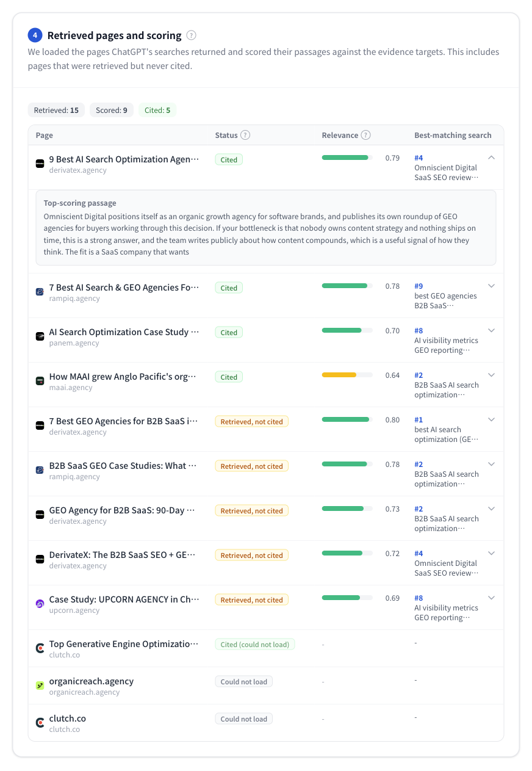
Task: Expand 7 Best GEO Agencies for B2B SaaS row
Action: coord(492,419)
